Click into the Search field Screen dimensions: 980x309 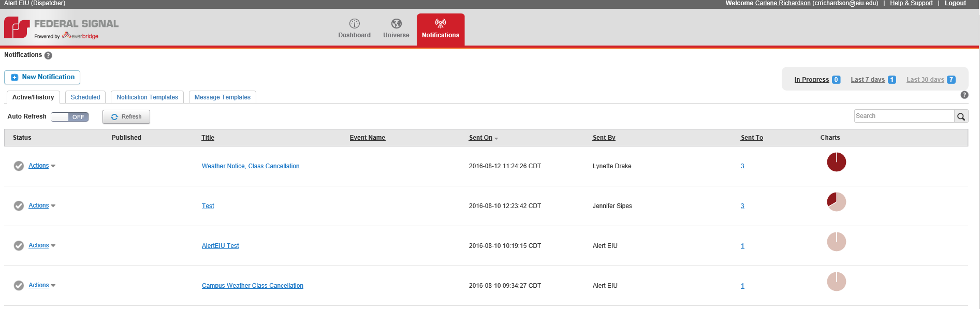coord(903,116)
